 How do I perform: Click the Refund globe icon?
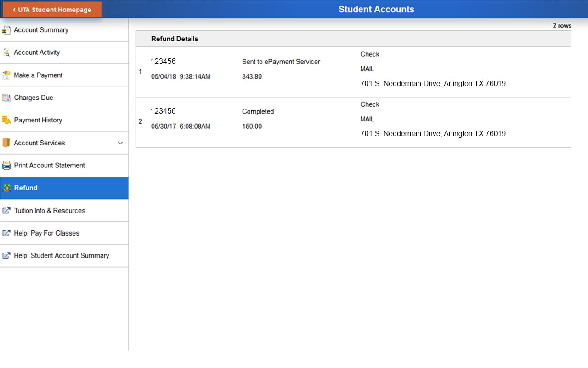point(7,188)
